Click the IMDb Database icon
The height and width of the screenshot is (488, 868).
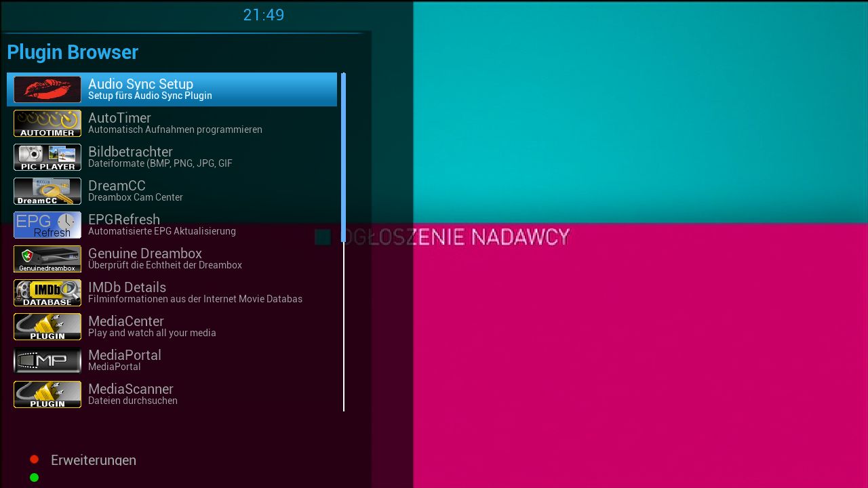[x=47, y=293]
